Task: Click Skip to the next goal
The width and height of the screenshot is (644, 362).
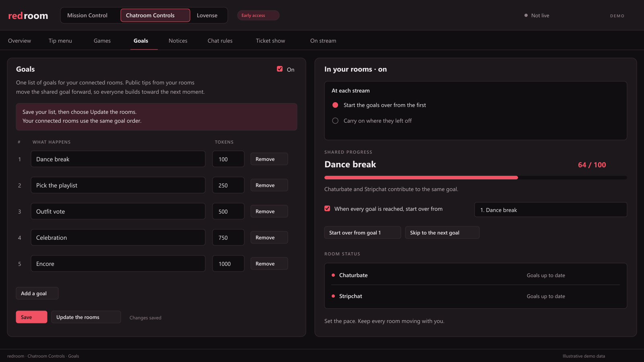Action: (442, 232)
